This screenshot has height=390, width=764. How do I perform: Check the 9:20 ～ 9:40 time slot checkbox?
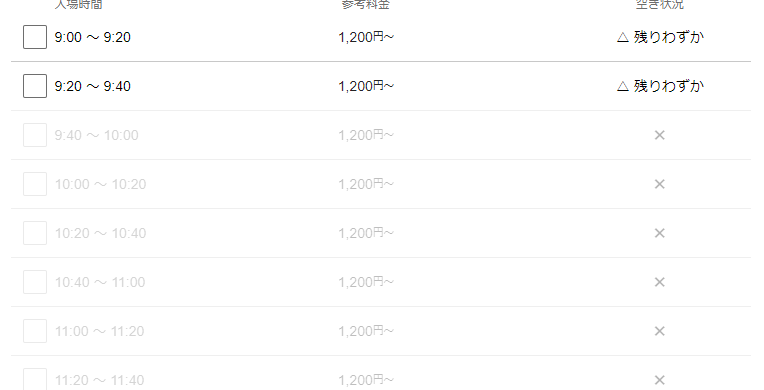point(35,86)
